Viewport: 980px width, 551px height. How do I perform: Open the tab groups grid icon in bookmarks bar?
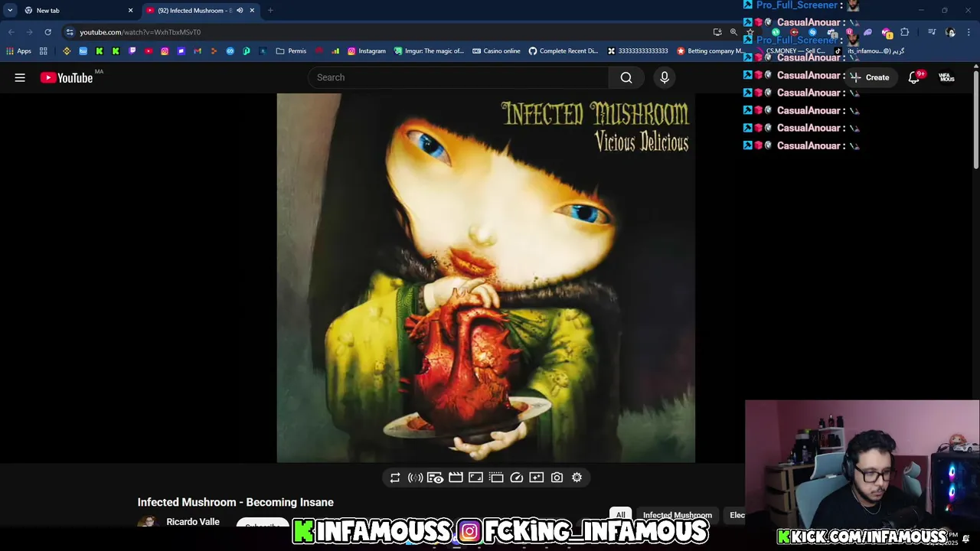44,51
